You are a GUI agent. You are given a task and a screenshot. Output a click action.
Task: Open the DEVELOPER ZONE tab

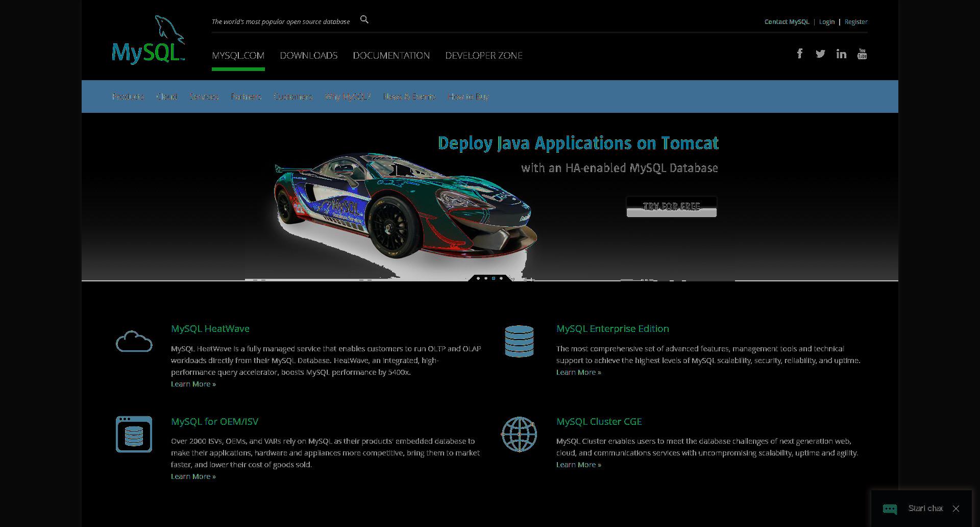point(484,55)
